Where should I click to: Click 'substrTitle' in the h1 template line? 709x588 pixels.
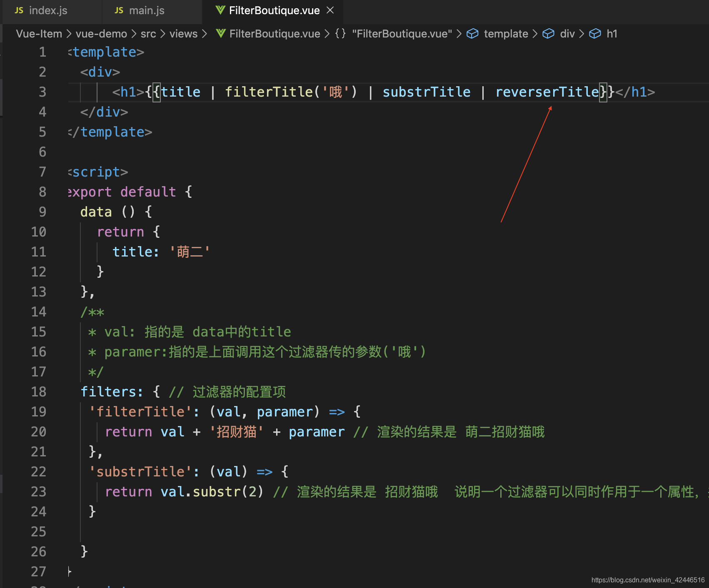click(x=427, y=92)
